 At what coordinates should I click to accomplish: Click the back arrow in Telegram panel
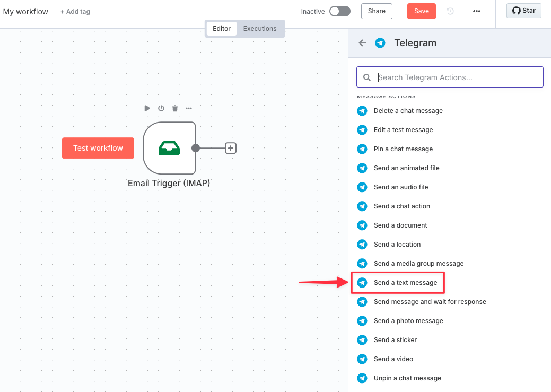pos(362,43)
